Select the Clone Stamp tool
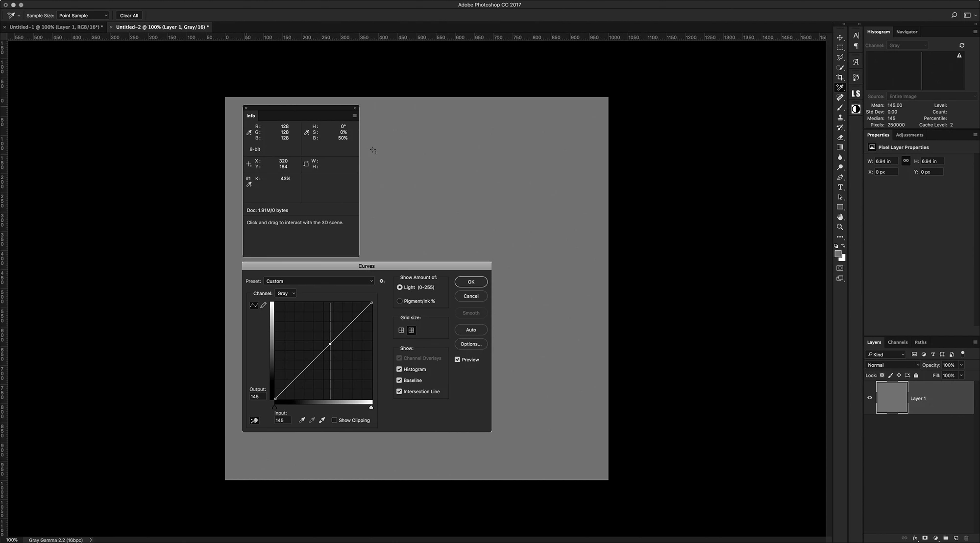Image resolution: width=980 pixels, height=543 pixels. [840, 118]
